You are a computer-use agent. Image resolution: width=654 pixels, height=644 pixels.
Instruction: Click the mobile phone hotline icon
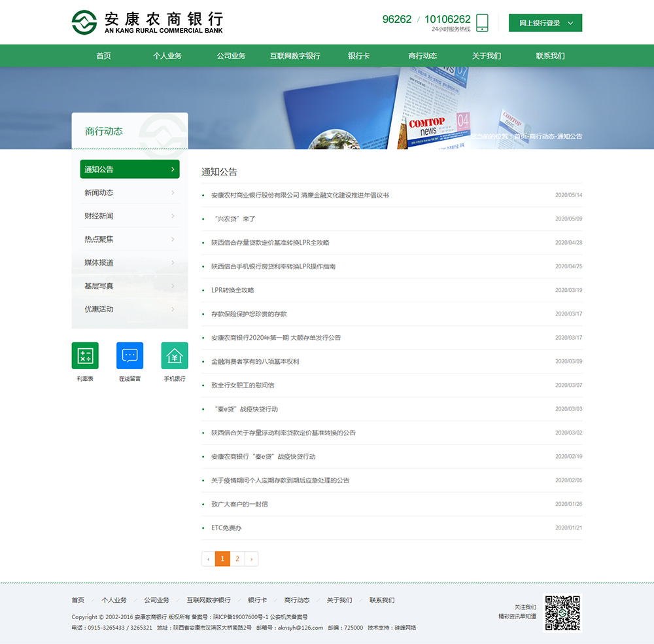(482, 23)
